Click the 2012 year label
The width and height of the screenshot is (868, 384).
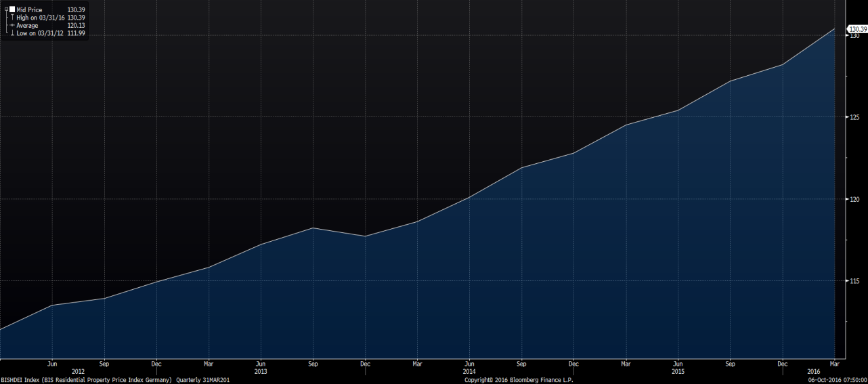(x=78, y=371)
